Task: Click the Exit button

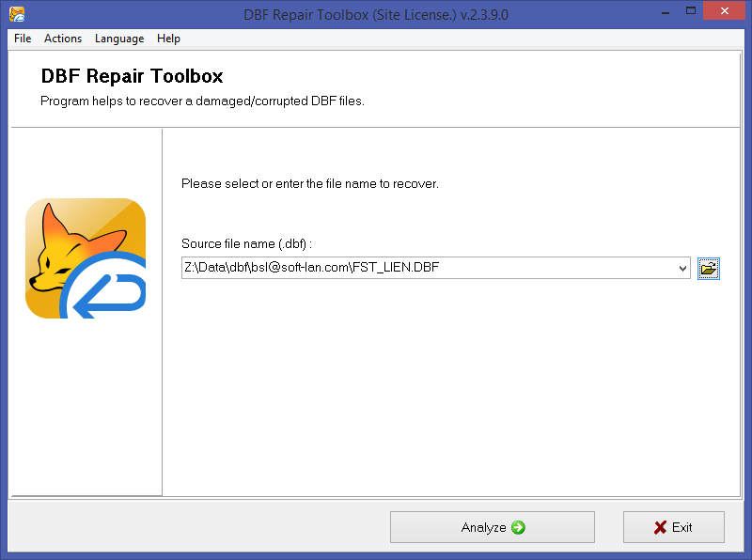Action: tap(673, 527)
